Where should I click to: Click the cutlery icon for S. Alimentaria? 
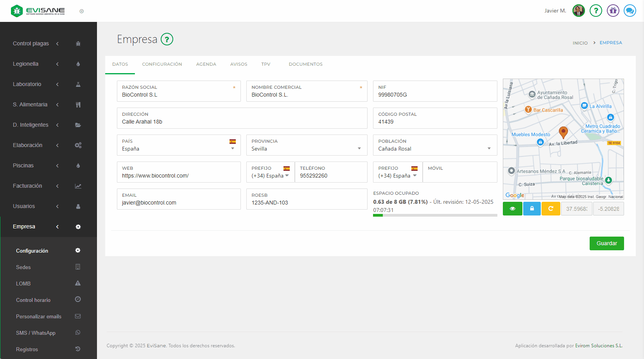[78, 104]
